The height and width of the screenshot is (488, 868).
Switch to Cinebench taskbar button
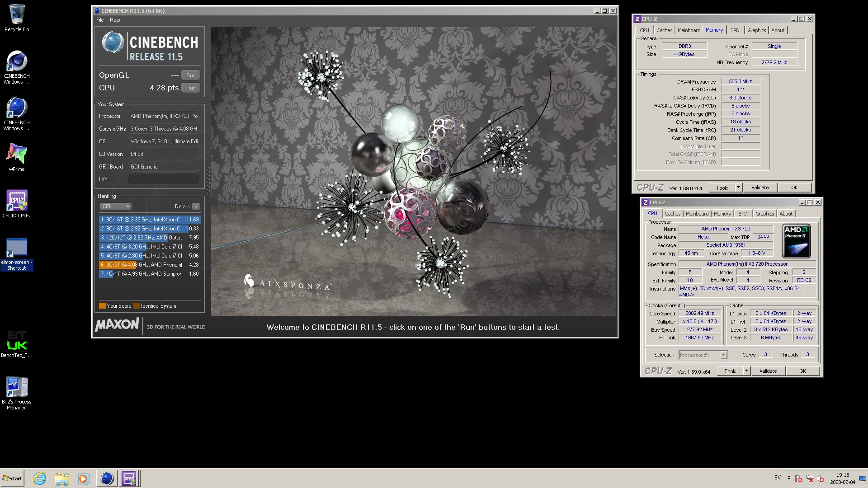[x=107, y=478]
